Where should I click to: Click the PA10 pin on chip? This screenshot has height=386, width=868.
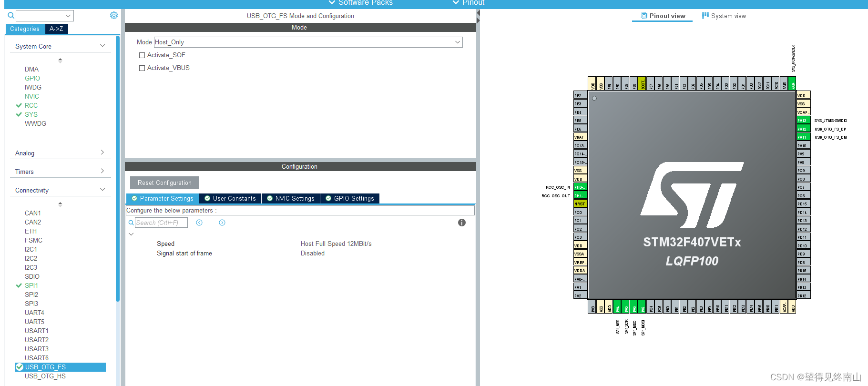804,146
